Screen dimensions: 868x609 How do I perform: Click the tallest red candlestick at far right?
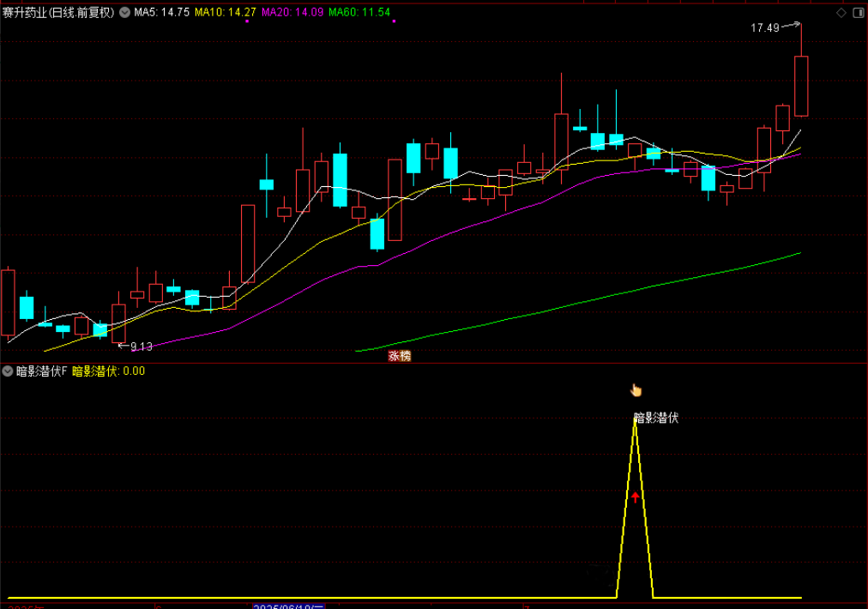[801, 85]
